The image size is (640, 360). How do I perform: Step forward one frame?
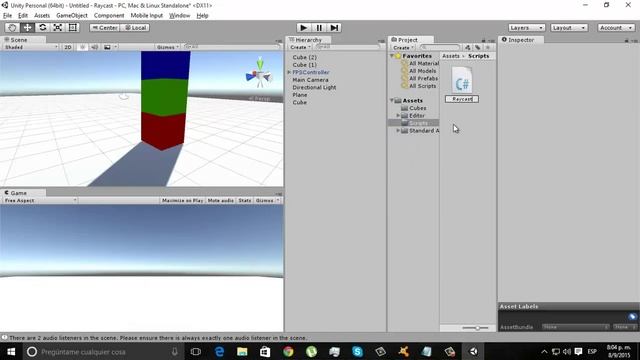pyautogui.click(x=334, y=27)
